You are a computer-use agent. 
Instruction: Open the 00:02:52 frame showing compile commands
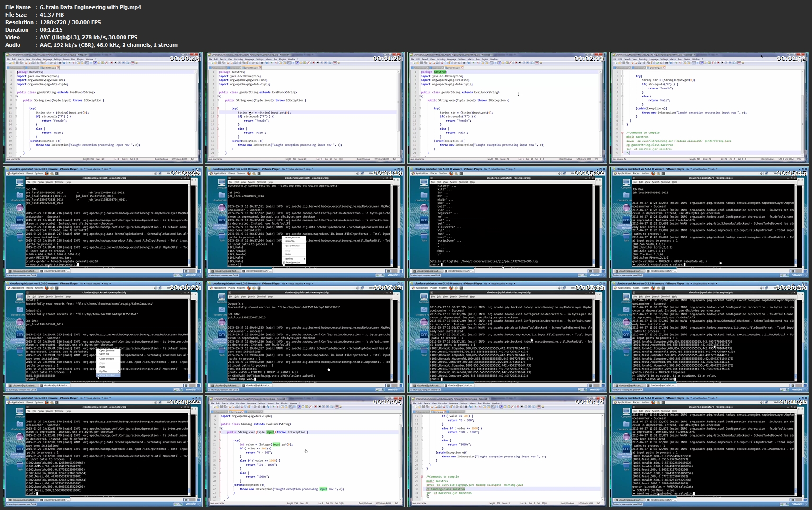click(x=709, y=107)
